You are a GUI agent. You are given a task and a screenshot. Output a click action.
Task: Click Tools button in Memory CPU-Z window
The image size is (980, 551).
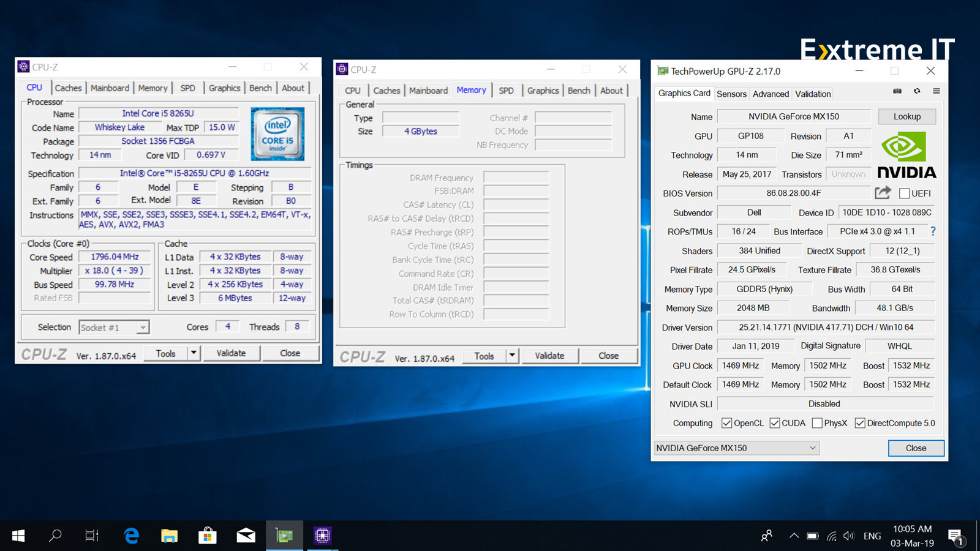484,356
